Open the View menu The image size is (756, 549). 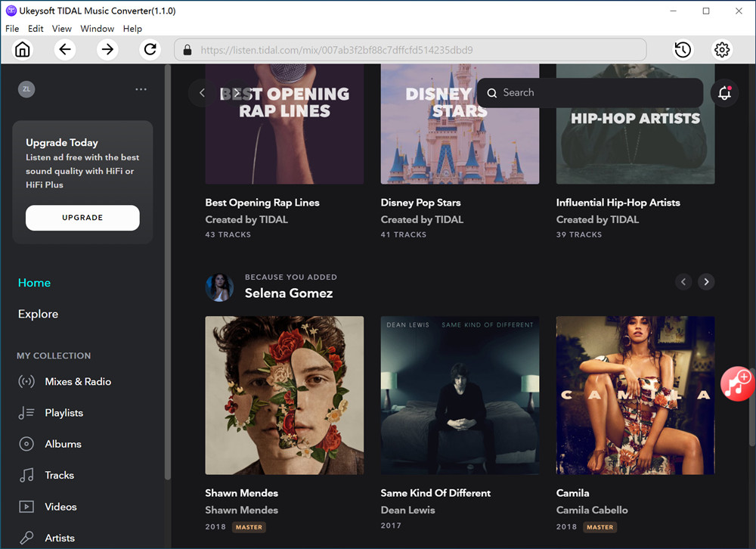(x=62, y=29)
